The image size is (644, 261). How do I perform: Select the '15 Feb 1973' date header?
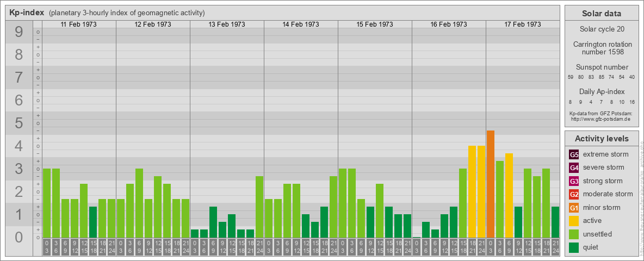click(375, 24)
